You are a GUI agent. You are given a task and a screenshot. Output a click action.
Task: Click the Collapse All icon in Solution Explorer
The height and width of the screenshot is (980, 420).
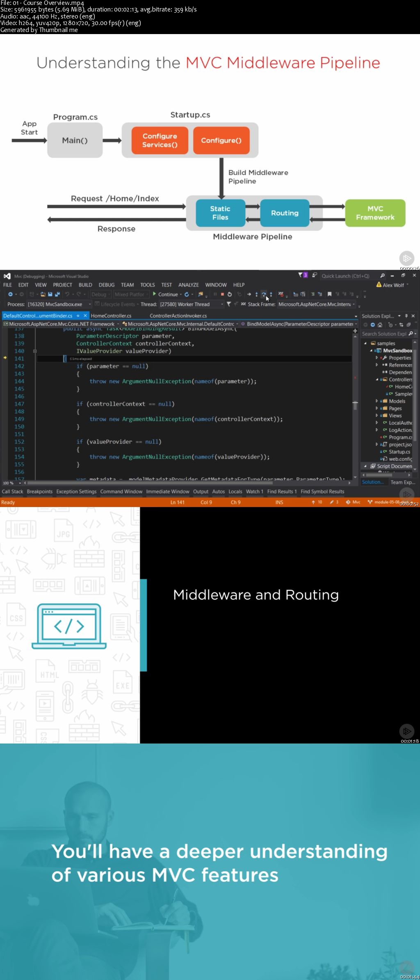pyautogui.click(x=409, y=325)
